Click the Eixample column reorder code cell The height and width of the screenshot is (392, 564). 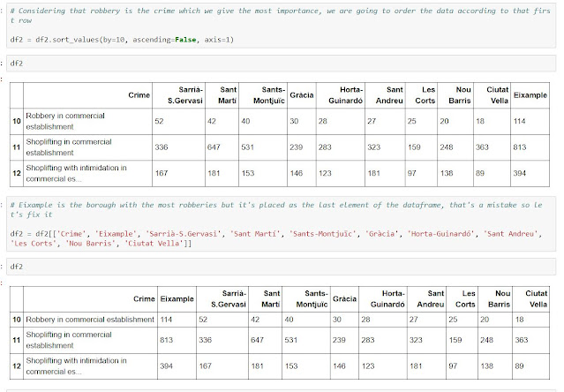point(281,224)
